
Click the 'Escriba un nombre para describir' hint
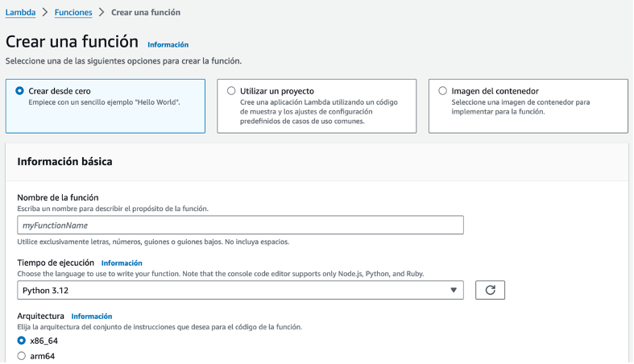(113, 209)
